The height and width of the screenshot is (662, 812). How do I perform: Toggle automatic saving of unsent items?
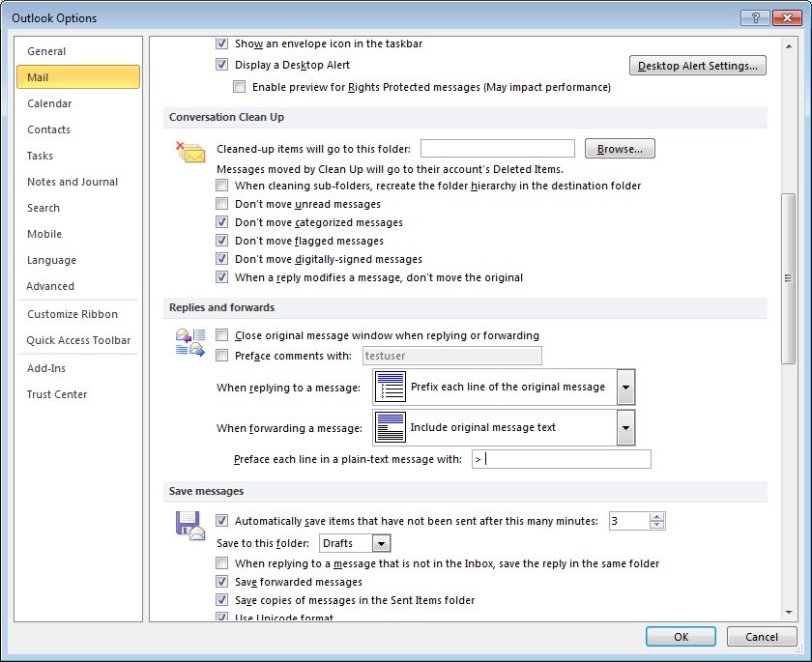tap(221, 521)
